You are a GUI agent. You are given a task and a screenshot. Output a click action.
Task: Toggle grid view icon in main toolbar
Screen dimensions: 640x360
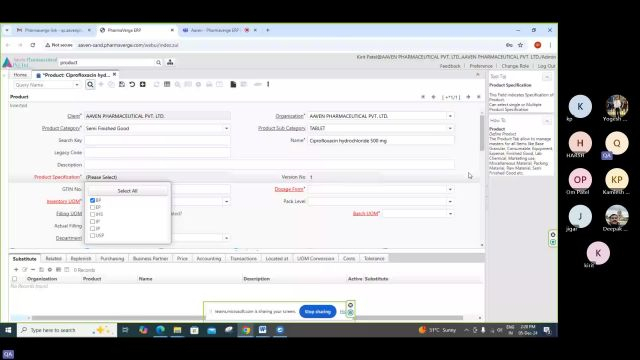click(167, 84)
